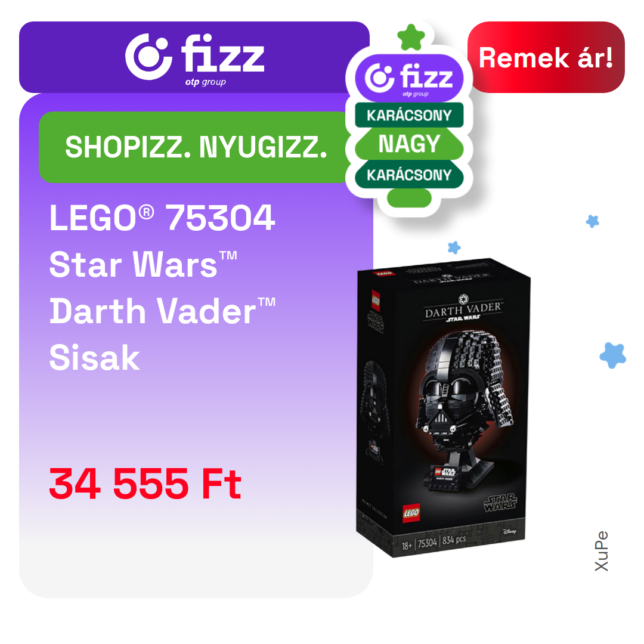The width and height of the screenshot is (644, 644).
Task: Click the small blue star above the LEGO box
Action: 454,247
